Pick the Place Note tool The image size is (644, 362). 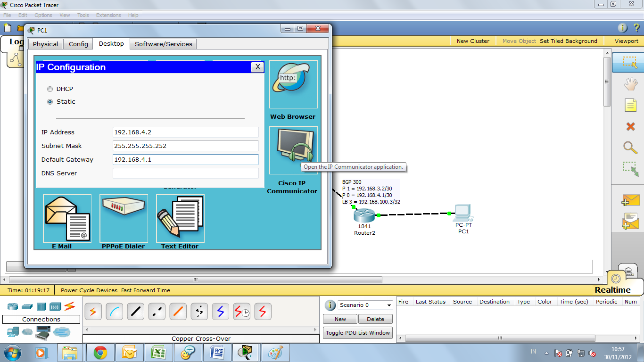point(630,105)
